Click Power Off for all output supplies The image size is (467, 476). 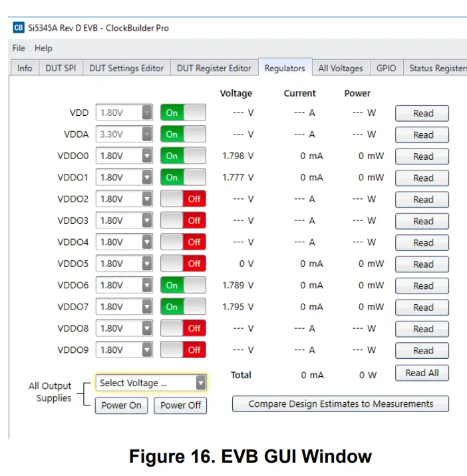(180, 405)
